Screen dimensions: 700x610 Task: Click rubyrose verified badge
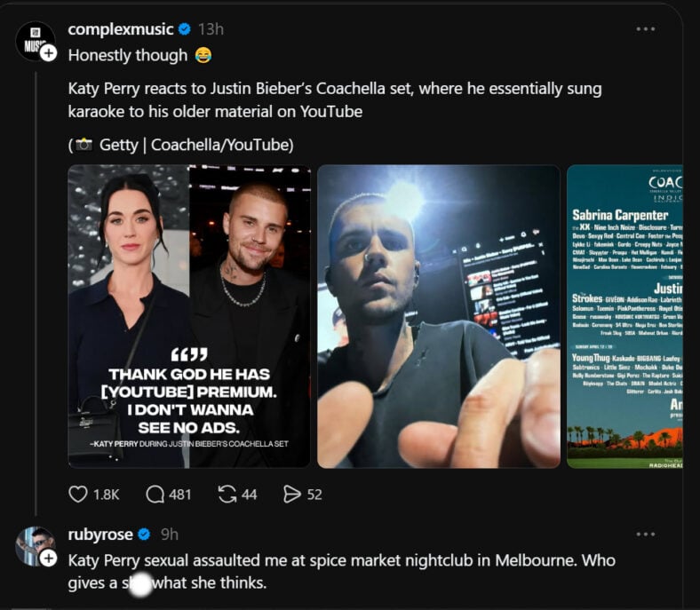tap(144, 535)
